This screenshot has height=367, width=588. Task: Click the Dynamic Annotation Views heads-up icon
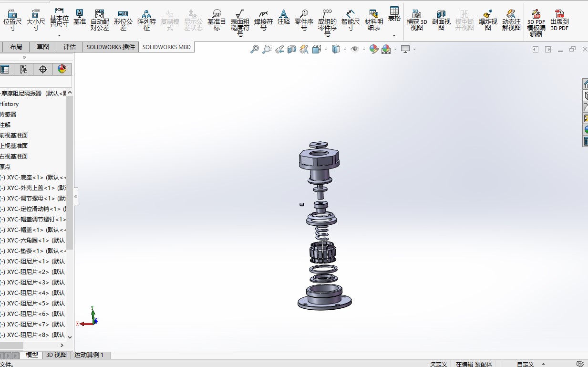[304, 49]
